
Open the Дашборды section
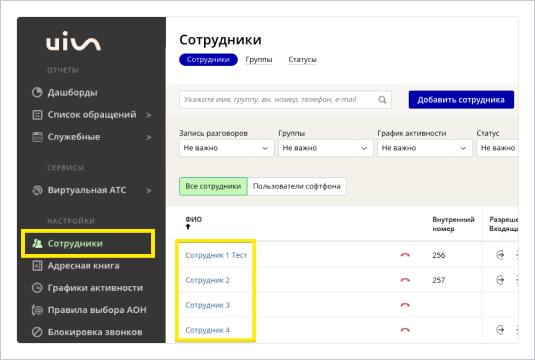coord(65,92)
